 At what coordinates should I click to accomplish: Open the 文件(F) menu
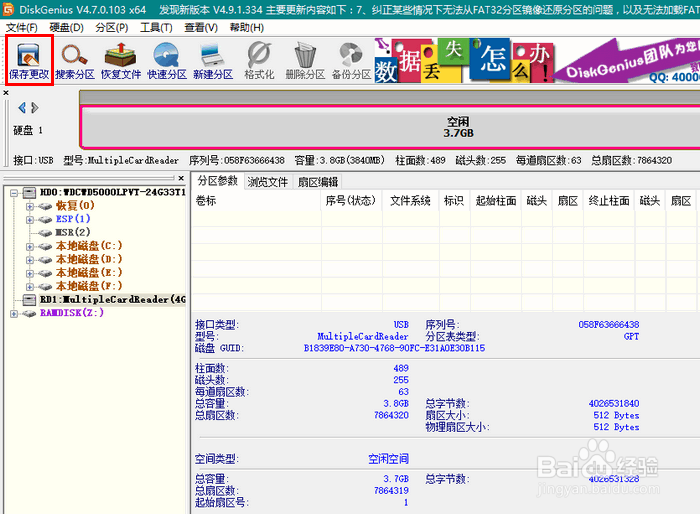coord(21,28)
